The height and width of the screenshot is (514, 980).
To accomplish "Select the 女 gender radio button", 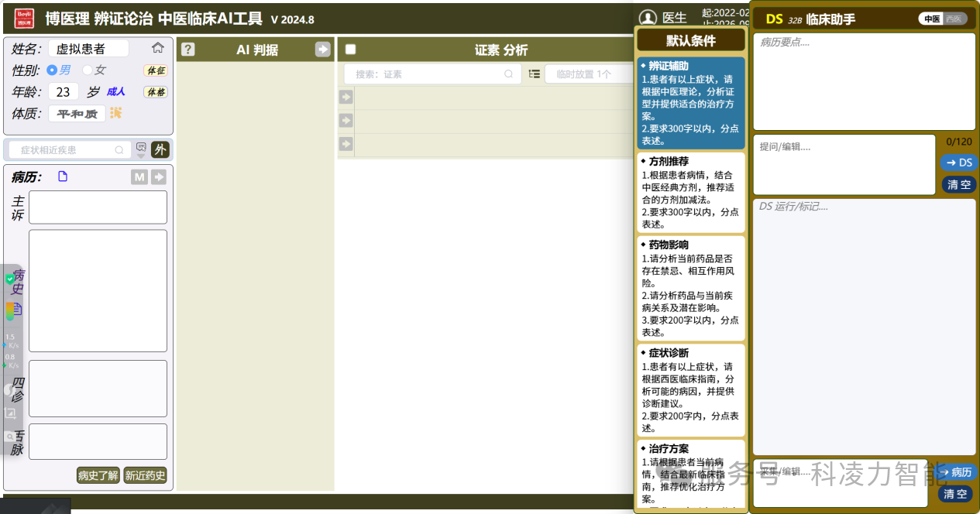I will tap(88, 70).
